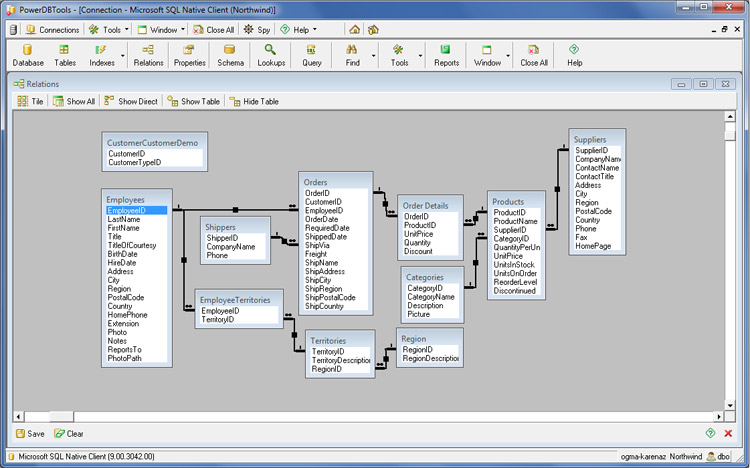The height and width of the screenshot is (468, 750).
Task: Launch the Lookups tool
Action: pos(271,55)
